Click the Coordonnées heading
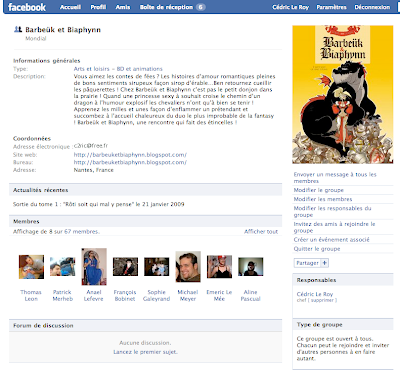 tap(32, 138)
